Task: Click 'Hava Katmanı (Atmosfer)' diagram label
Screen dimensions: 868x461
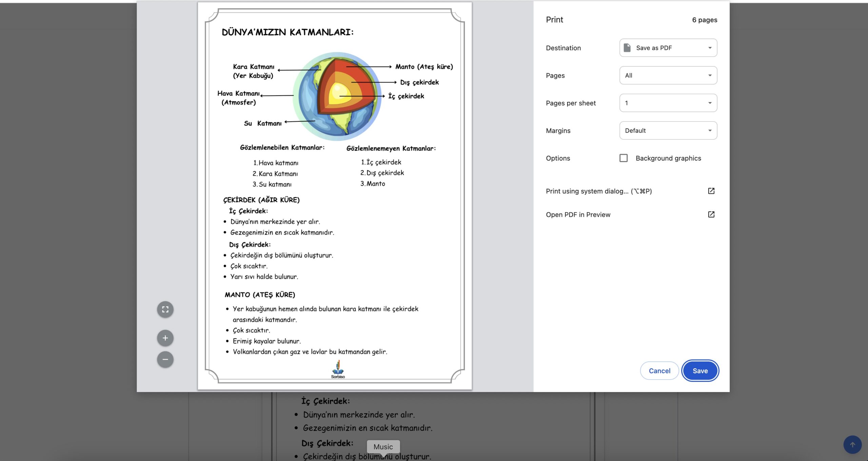Action: coord(239,98)
